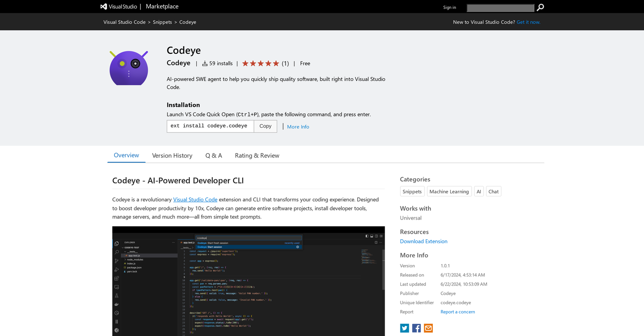Screen dimensions: 644x336
Task: Open the Rating & Review tab
Action: click(x=257, y=155)
